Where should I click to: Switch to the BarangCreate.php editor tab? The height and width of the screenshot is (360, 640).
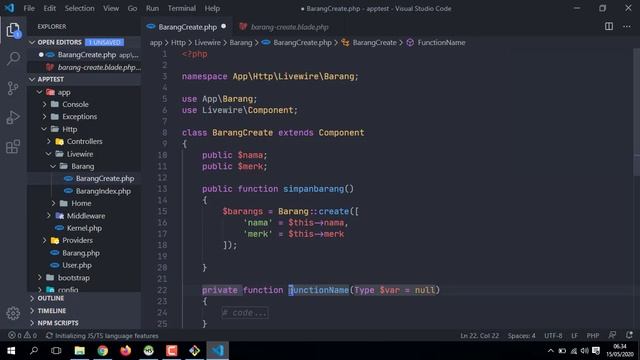point(187,27)
